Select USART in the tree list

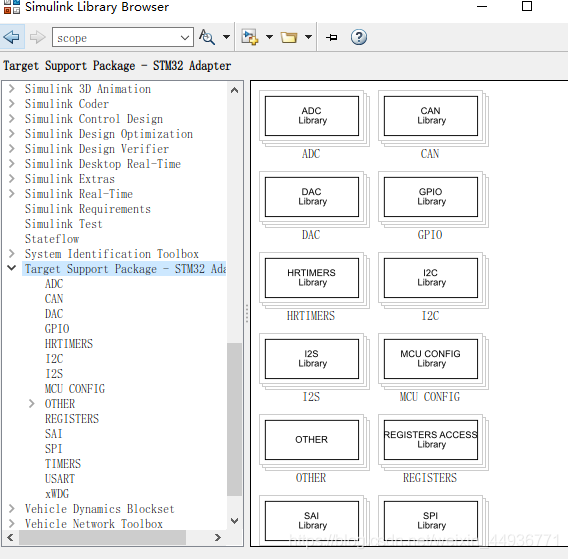pyautogui.click(x=60, y=479)
